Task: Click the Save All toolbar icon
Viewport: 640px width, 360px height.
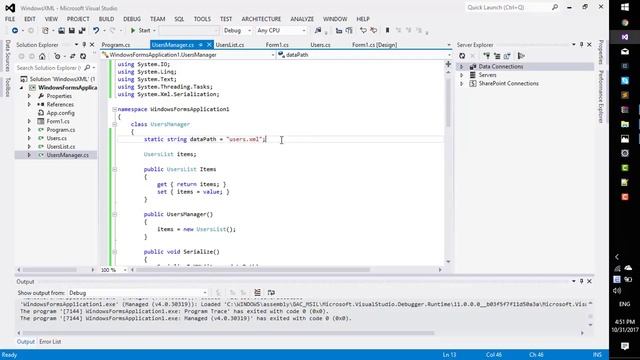Action: [x=82, y=31]
